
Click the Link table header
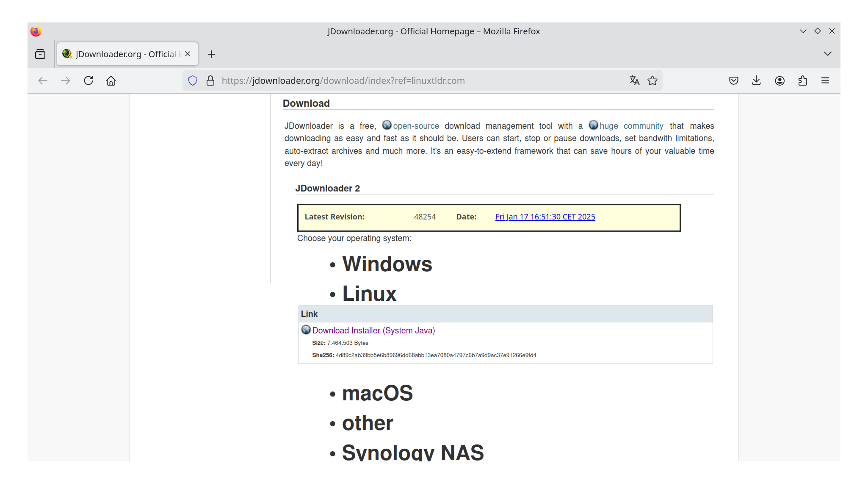pos(506,314)
